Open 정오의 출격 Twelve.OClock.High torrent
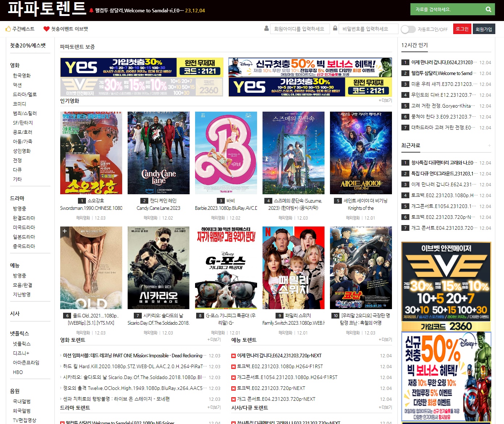Image resolution: width=504 pixels, height=424 pixels. click(x=135, y=388)
